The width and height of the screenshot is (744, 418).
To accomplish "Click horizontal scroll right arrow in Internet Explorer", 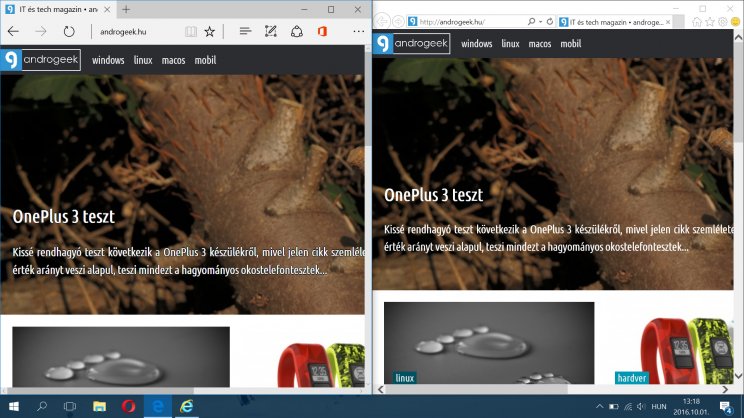I will (x=725, y=390).
